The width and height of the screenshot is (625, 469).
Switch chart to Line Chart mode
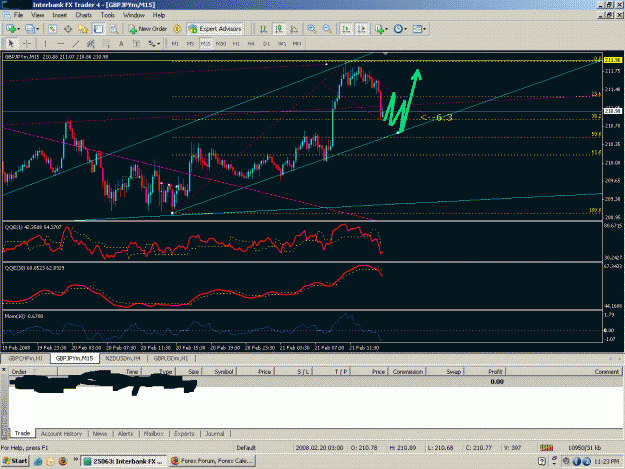[x=294, y=29]
